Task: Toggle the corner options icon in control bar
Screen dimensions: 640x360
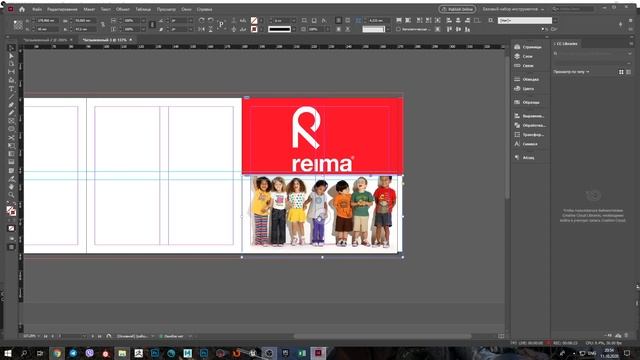Action: [x=358, y=20]
